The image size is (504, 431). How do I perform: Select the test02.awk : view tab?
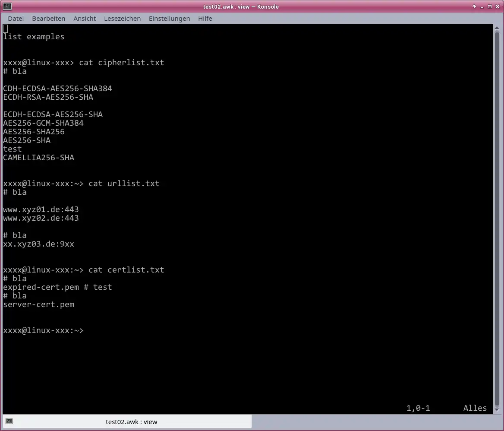click(x=127, y=421)
